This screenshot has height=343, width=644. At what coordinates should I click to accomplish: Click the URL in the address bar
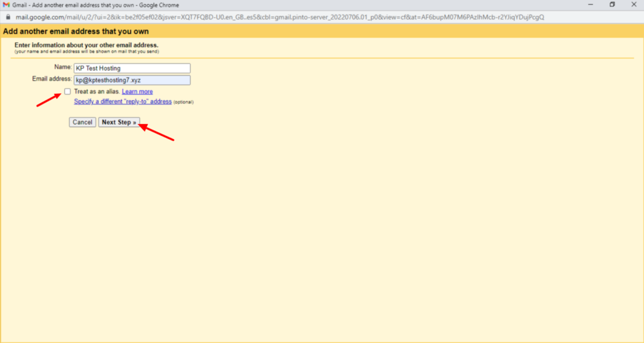click(280, 17)
